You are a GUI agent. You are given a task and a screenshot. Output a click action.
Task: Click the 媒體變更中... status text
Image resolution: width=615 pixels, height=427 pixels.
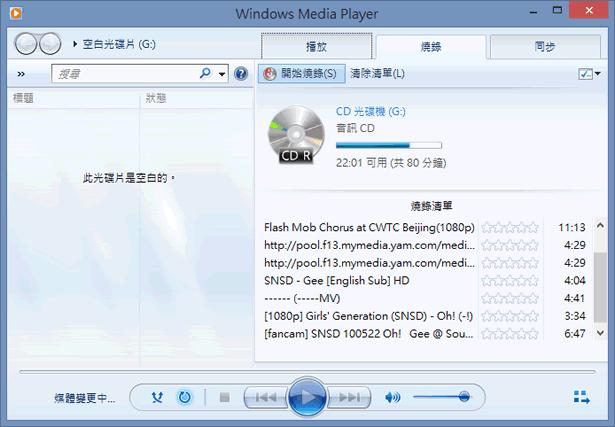pos(84,398)
